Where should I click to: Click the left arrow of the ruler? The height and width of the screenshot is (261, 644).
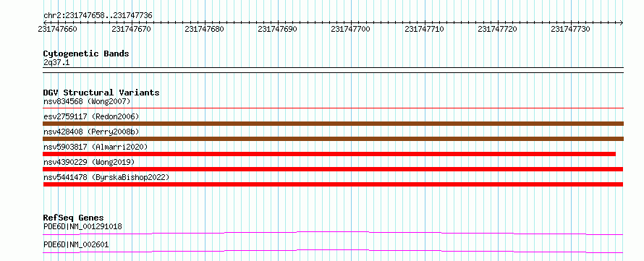45,22
